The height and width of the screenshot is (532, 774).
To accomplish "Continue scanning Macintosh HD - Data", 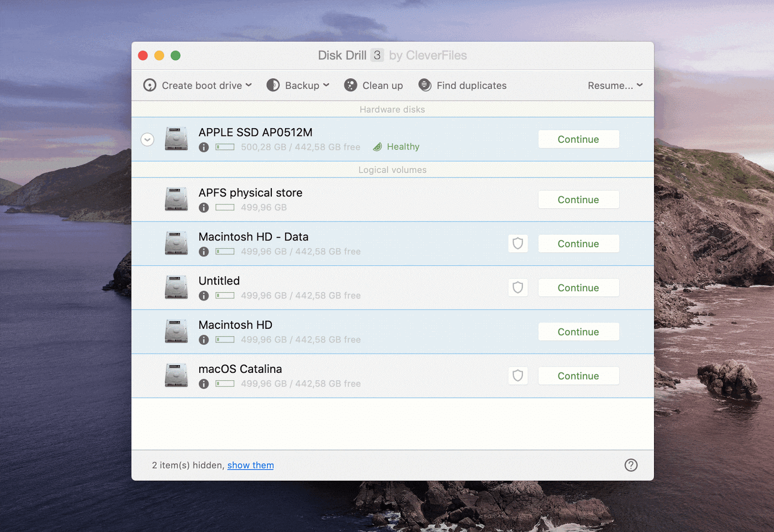I will pos(579,244).
